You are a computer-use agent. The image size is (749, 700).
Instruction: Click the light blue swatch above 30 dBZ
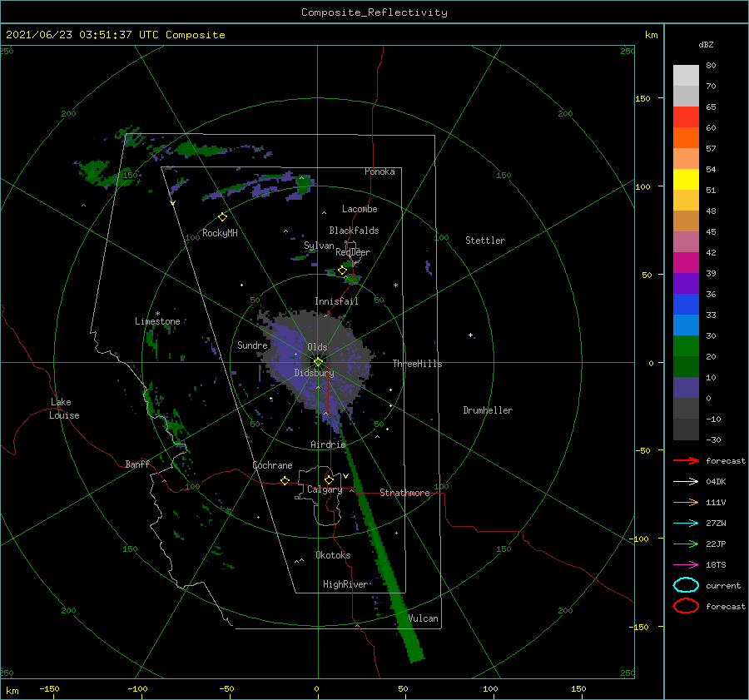686,325
